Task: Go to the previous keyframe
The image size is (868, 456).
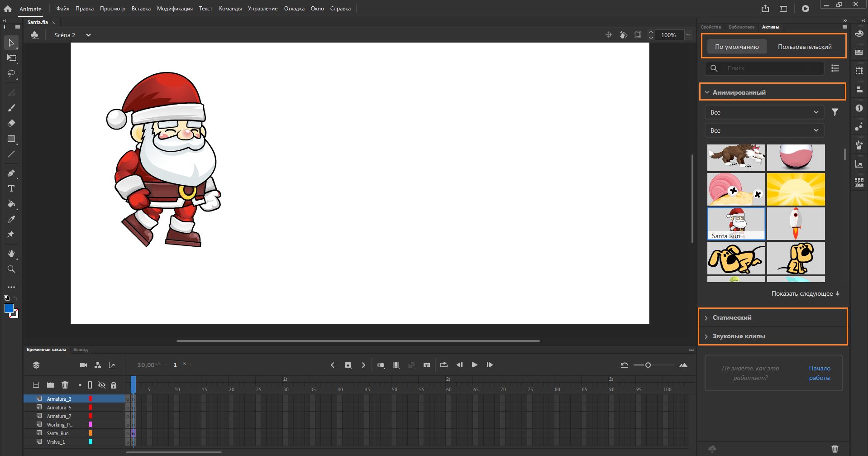Action: click(333, 365)
